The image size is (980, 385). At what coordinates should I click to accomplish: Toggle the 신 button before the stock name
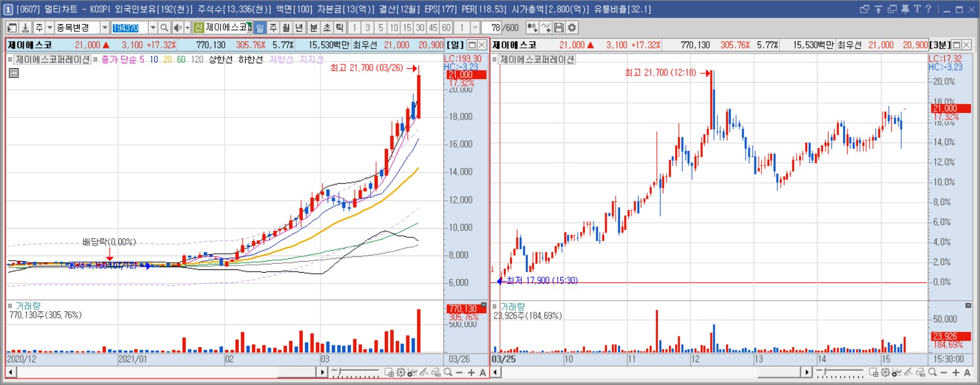tap(199, 28)
